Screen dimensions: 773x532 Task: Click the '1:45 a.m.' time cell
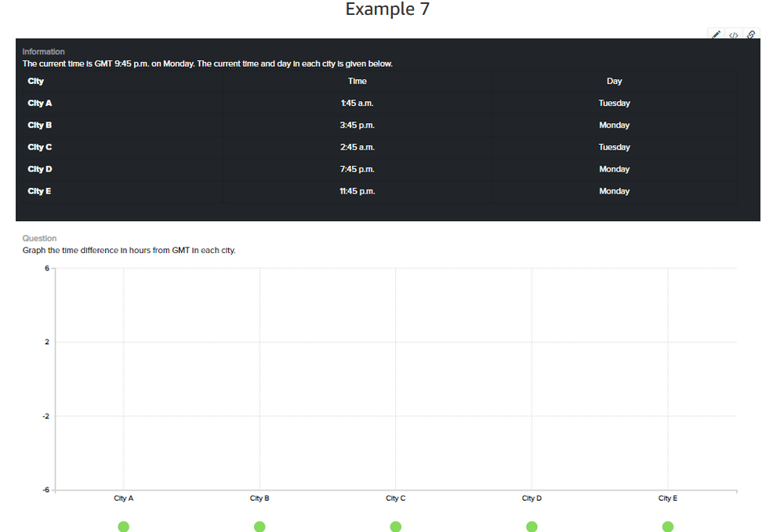click(357, 103)
